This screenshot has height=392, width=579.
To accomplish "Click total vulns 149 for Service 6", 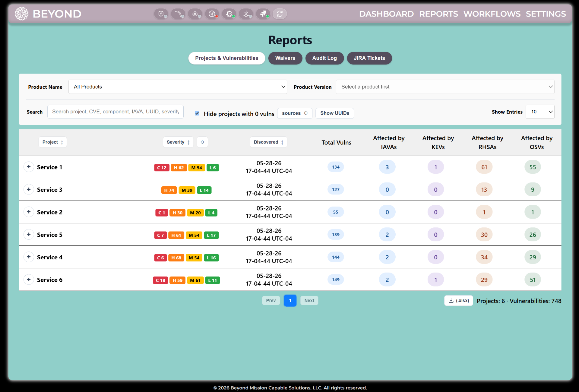I will click(x=336, y=280).
